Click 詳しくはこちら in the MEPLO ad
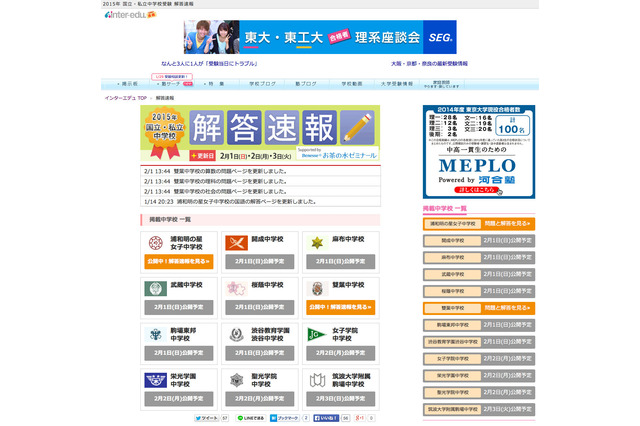The image size is (640, 426). (477, 190)
